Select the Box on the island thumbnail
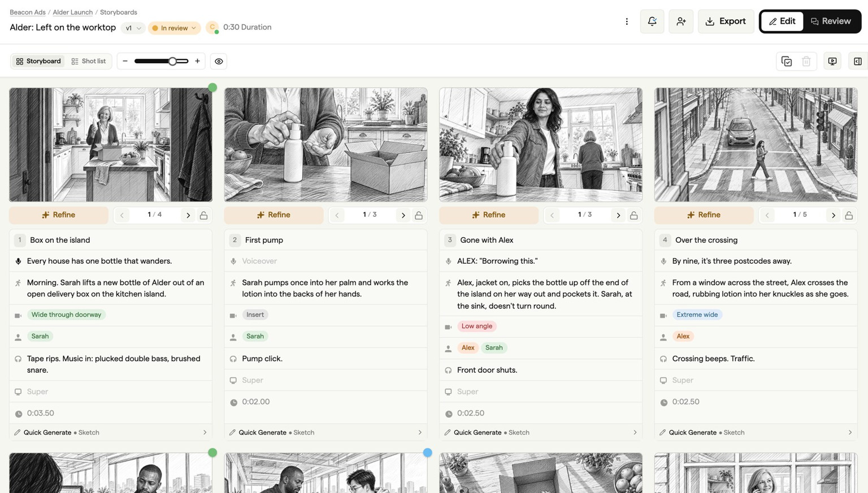Screen dimensions: 868x493 [111, 145]
